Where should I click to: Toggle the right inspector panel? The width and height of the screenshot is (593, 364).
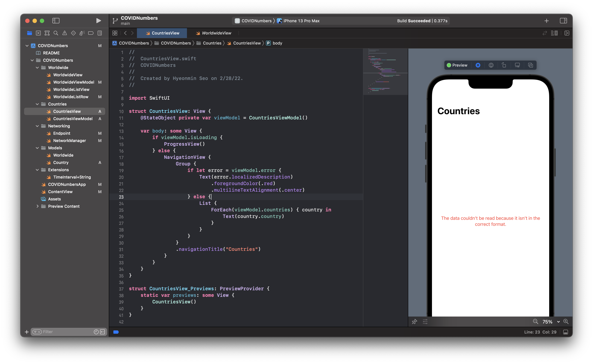tap(563, 21)
